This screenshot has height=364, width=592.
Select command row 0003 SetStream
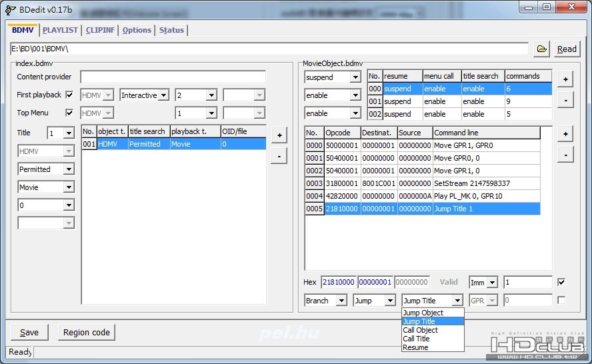[x=423, y=183]
